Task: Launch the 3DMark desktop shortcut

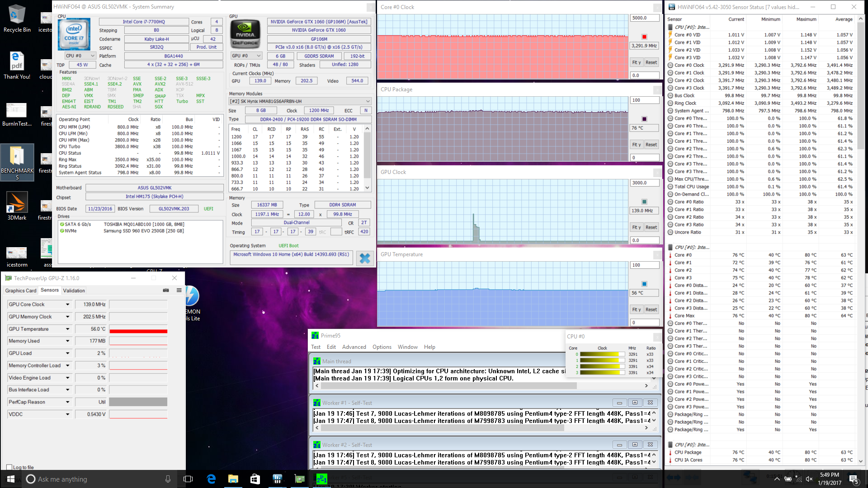Action: (17, 206)
